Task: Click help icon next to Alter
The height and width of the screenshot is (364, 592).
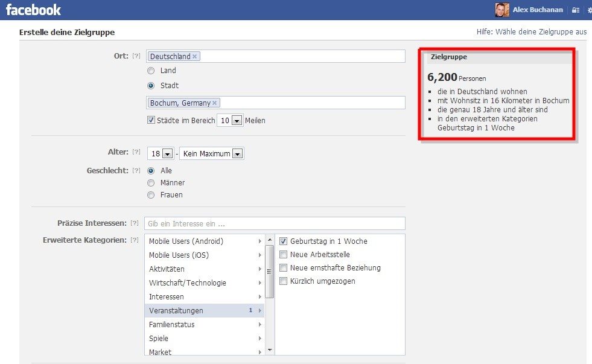Action: 136,152
